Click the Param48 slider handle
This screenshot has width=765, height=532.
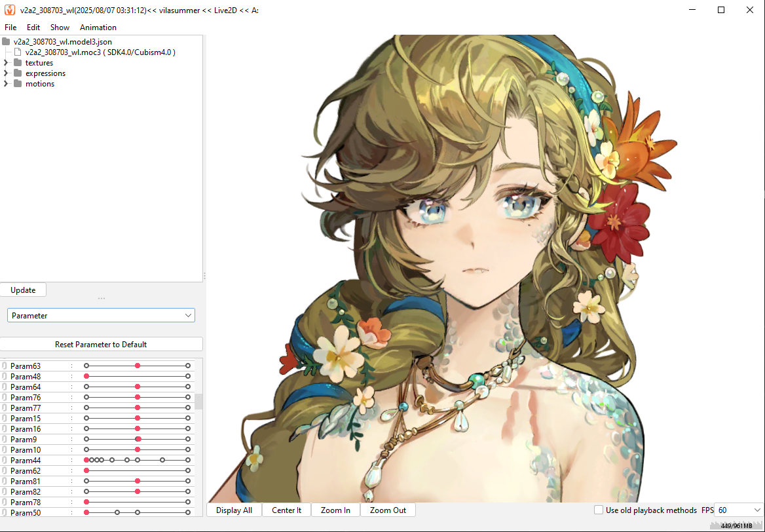pos(86,376)
